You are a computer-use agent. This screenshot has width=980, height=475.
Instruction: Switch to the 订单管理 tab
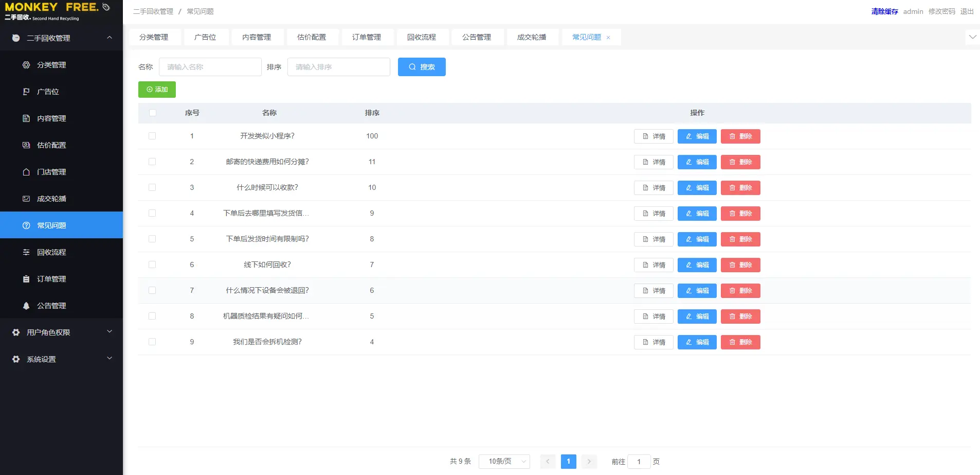coord(367,37)
